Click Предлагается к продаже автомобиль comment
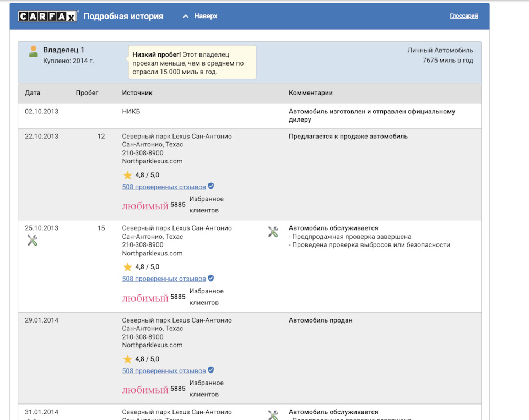Screen dimensions: 529x420 pyautogui.click(x=348, y=136)
